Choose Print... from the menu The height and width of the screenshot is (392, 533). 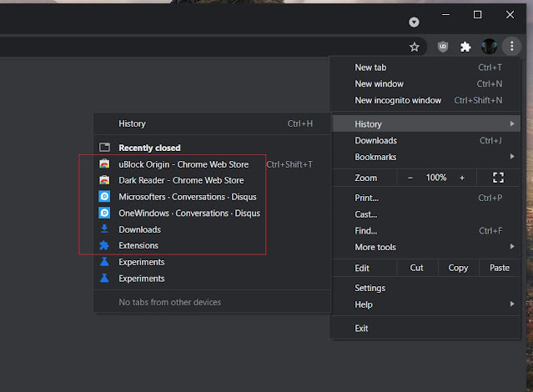[x=425, y=198]
